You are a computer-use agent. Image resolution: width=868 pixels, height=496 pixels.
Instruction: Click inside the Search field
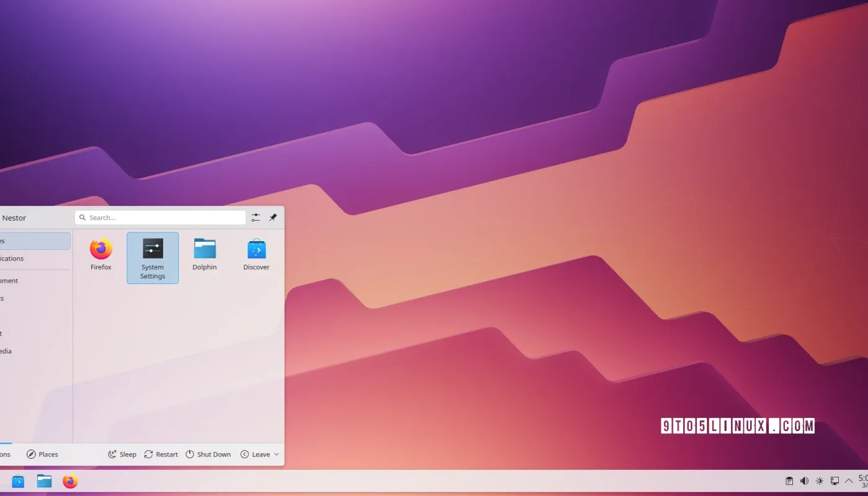tap(160, 217)
